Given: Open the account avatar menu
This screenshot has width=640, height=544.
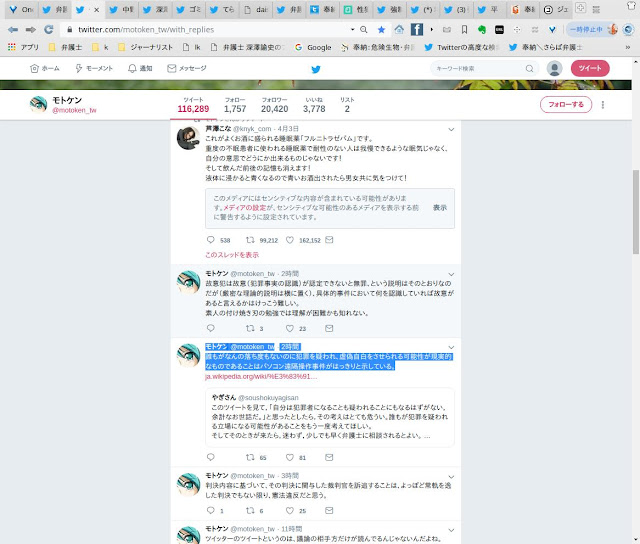Looking at the screenshot, I should pos(554,69).
